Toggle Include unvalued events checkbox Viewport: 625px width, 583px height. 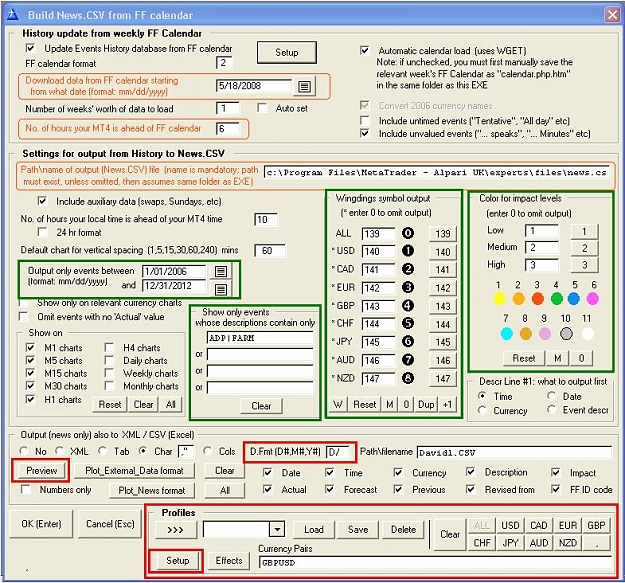364,133
